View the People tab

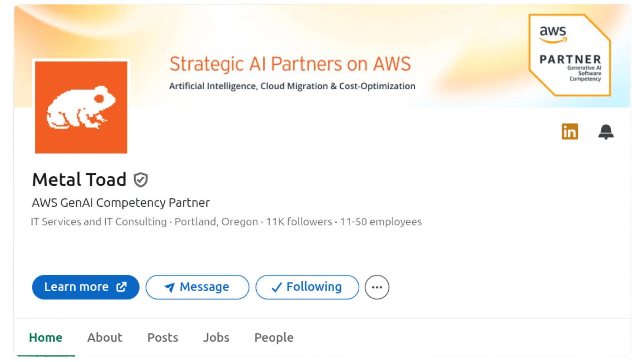(274, 338)
